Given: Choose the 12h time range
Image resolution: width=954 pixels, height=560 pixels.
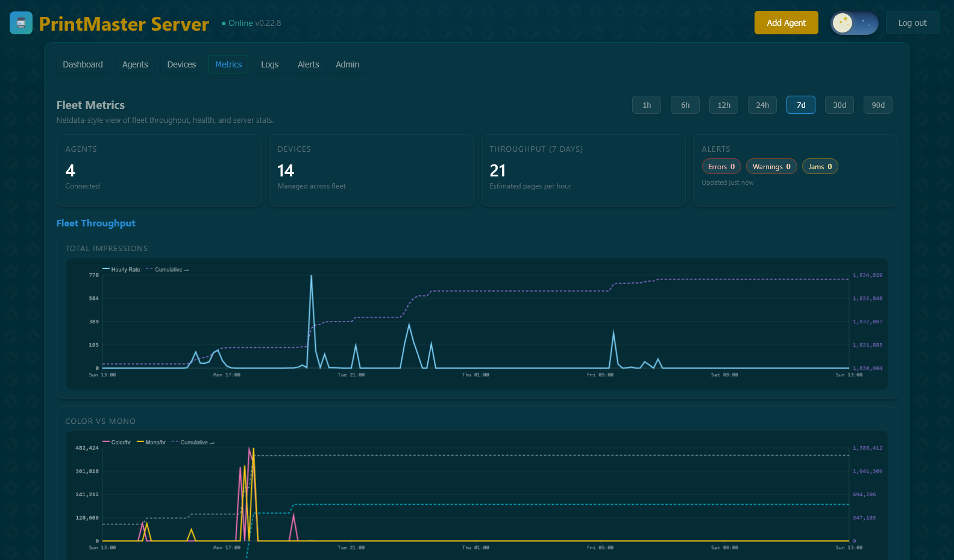Looking at the screenshot, I should (x=724, y=105).
